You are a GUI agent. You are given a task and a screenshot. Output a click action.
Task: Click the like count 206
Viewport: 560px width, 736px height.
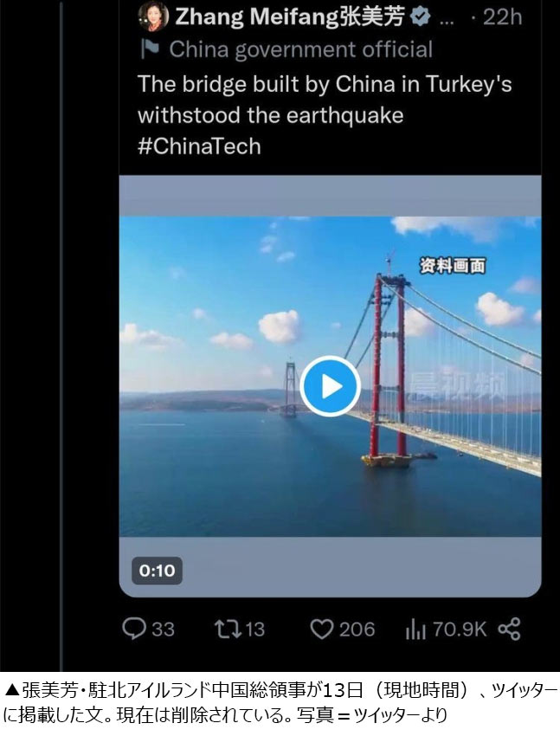[x=357, y=629]
